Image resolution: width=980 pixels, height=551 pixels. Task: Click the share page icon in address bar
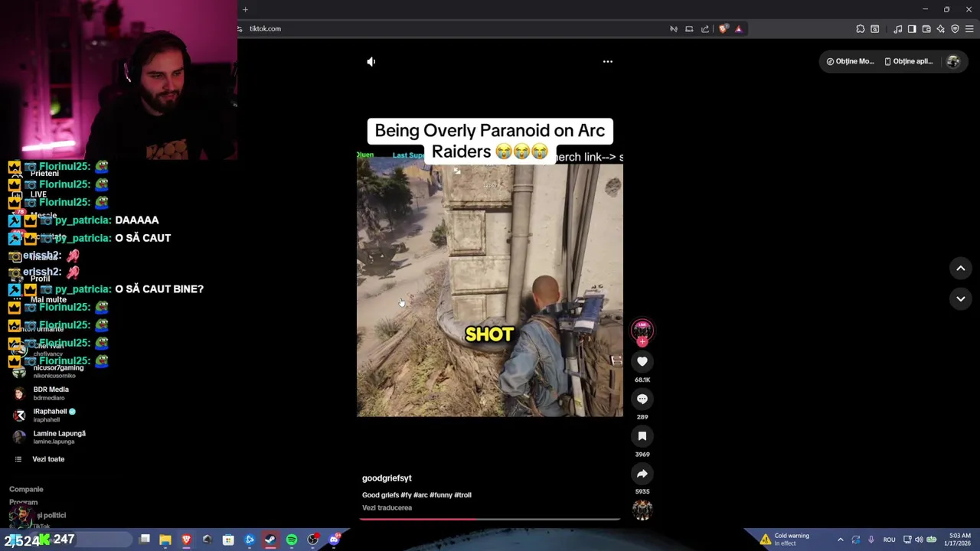pos(705,29)
